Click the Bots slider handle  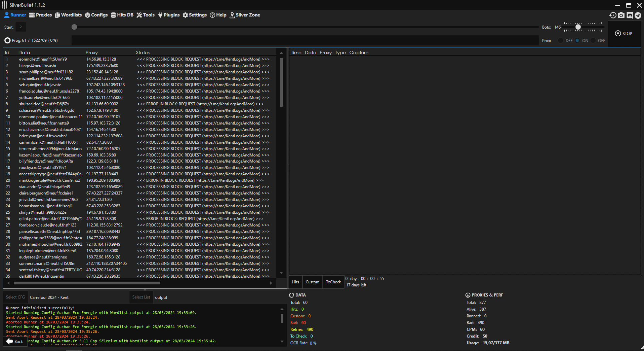pos(578,27)
